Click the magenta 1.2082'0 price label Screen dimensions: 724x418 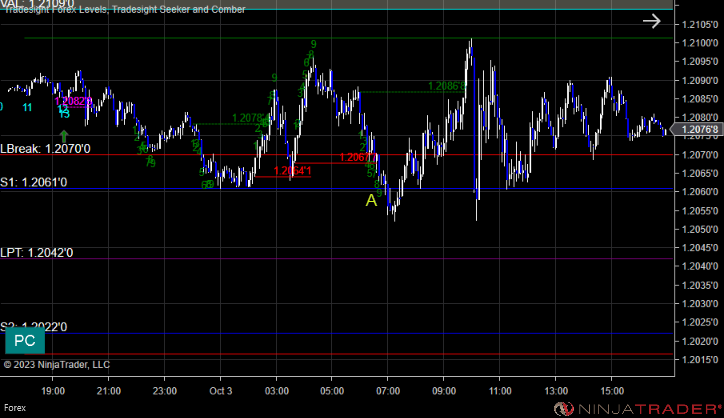tap(73, 101)
